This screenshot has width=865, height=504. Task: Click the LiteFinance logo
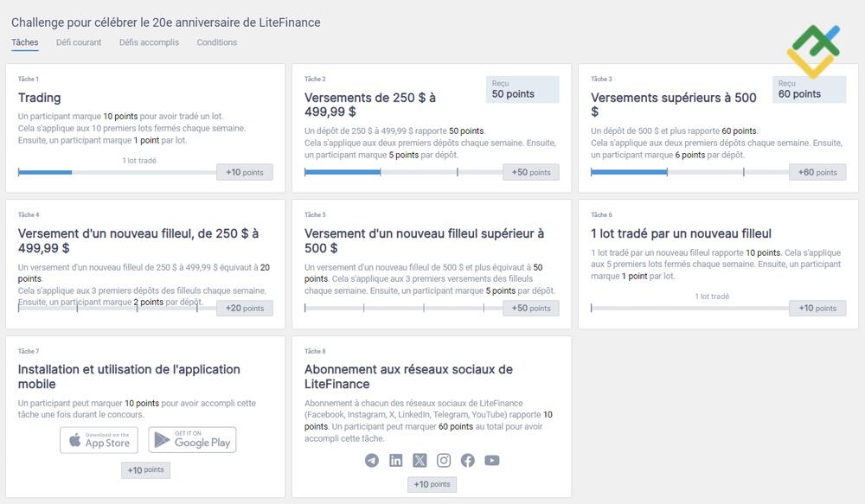[813, 51]
